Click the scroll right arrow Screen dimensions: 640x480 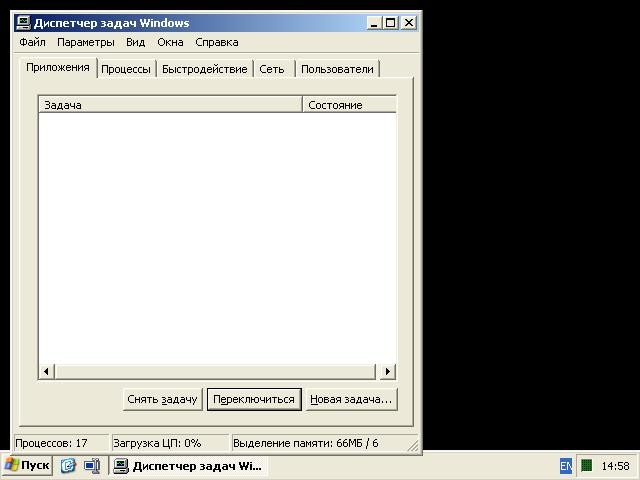(x=388, y=371)
